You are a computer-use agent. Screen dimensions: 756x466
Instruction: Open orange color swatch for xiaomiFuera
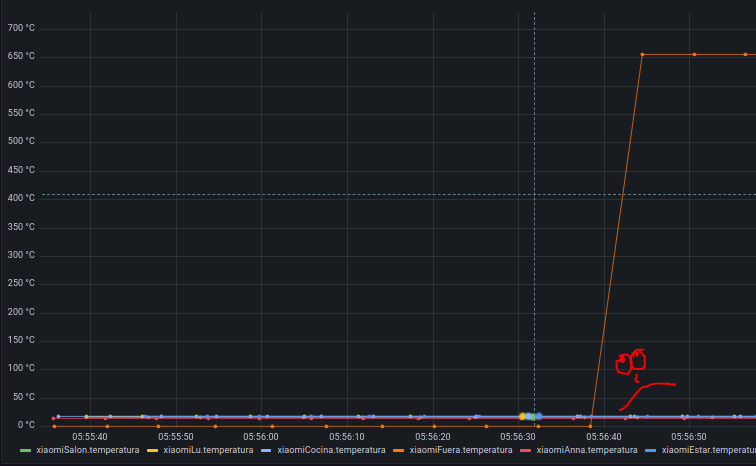click(399, 451)
